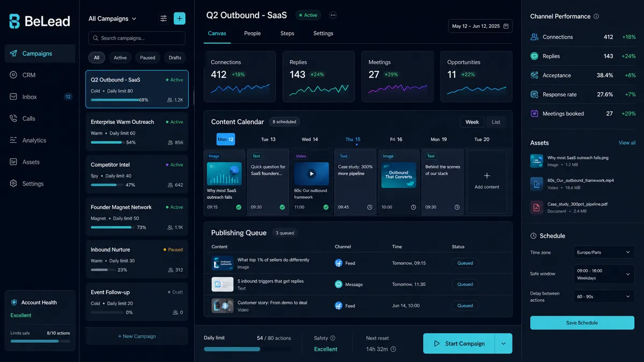This screenshot has height=362, width=644.
Task: Filter campaigns by Active
Action: click(120, 58)
